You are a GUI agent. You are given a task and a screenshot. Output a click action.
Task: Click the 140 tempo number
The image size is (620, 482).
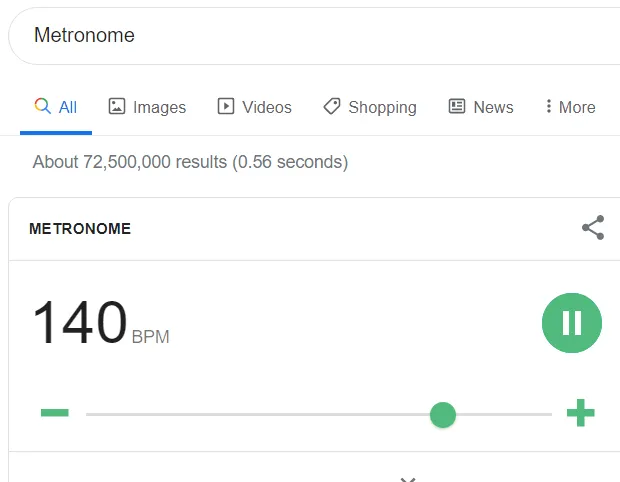[x=80, y=323]
